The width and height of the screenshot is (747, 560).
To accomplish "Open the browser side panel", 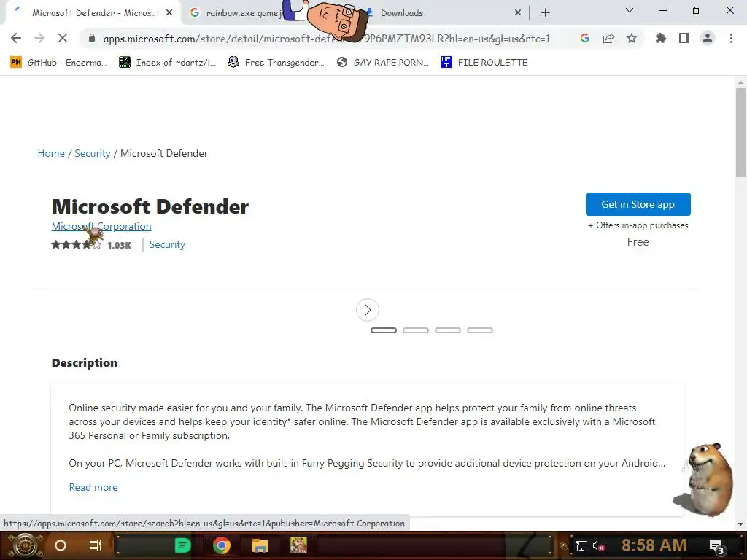I will [x=684, y=38].
